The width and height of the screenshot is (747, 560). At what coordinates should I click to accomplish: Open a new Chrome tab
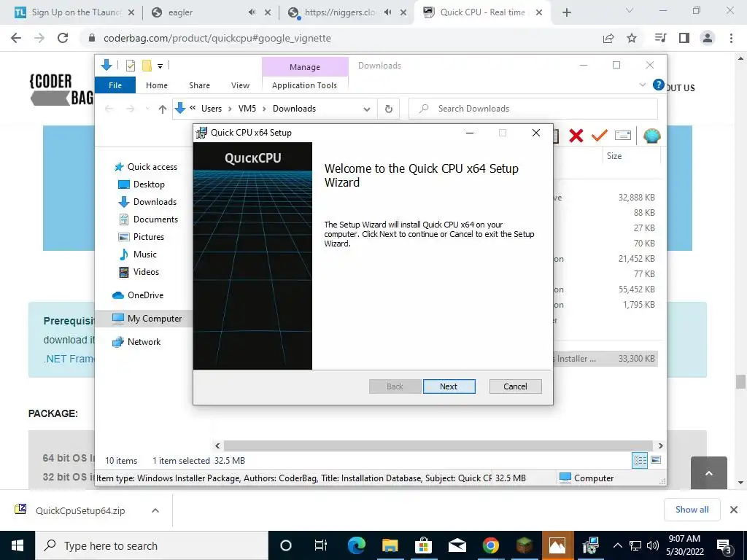coord(566,12)
